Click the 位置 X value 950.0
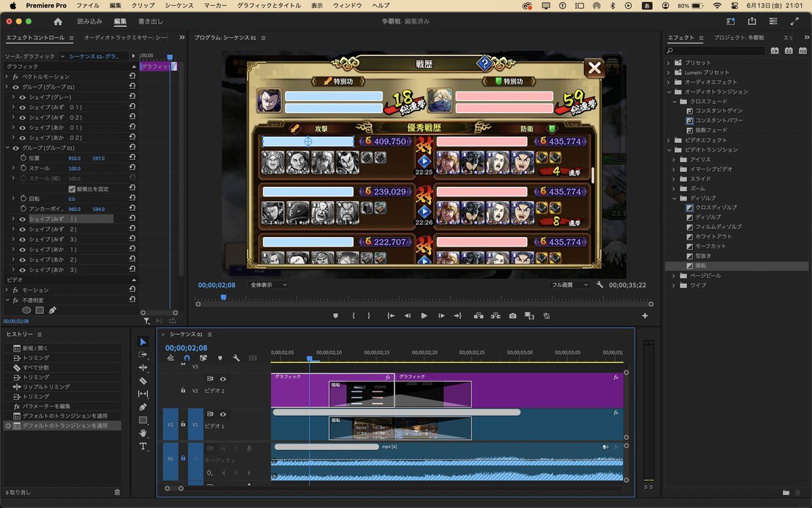The width and height of the screenshot is (812, 508). pyautogui.click(x=74, y=158)
